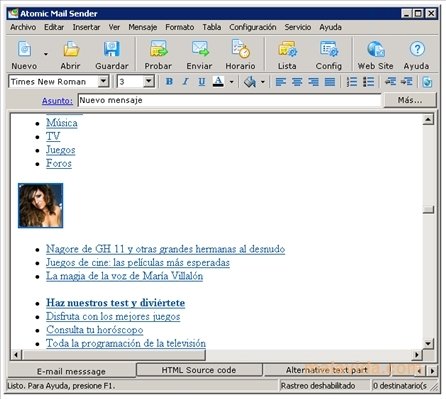Open the Times New Roman font dropdown

coord(103,81)
